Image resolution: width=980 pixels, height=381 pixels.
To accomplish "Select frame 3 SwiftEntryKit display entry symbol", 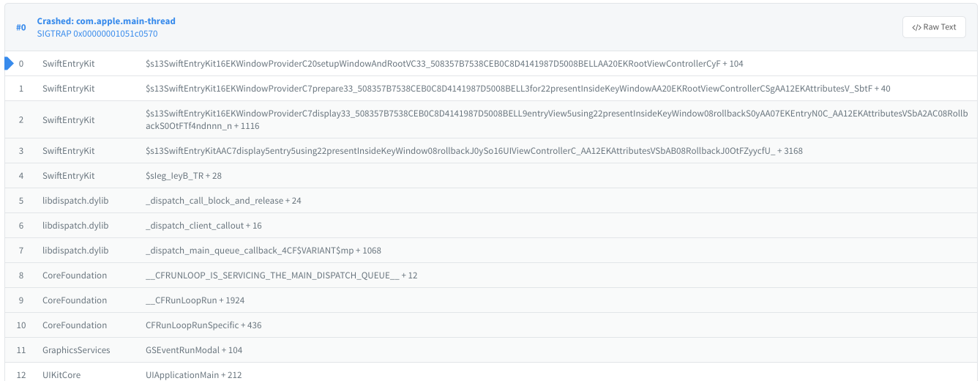I will tap(474, 151).
